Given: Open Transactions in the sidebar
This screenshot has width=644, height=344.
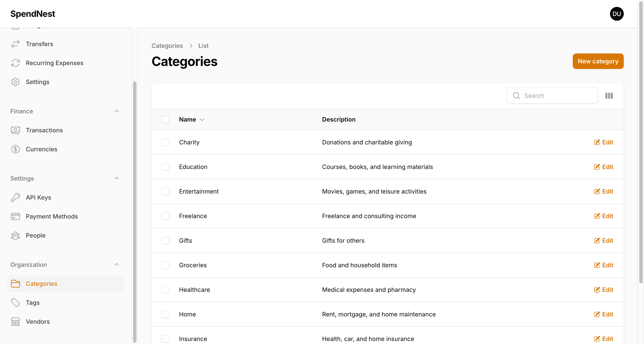Looking at the screenshot, I should 44,130.
